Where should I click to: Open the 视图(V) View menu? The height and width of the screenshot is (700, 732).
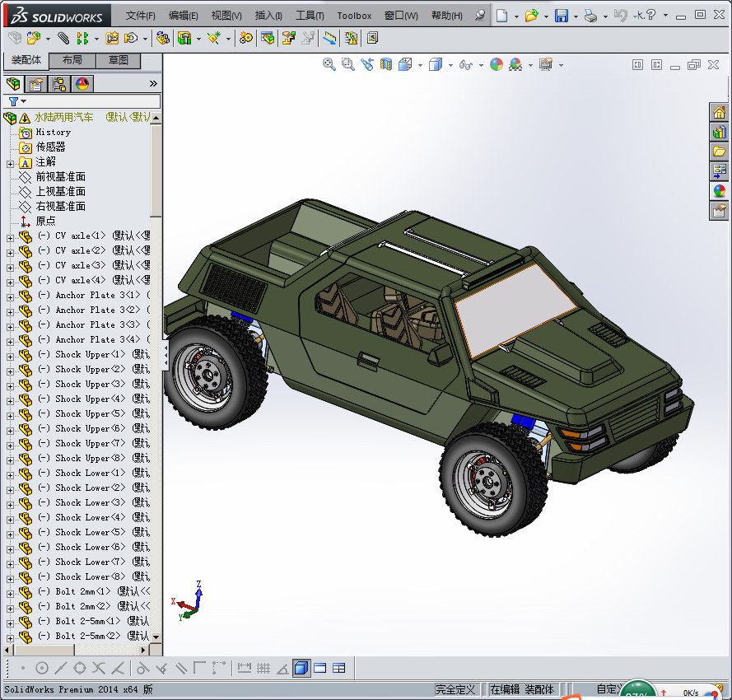pos(226,16)
